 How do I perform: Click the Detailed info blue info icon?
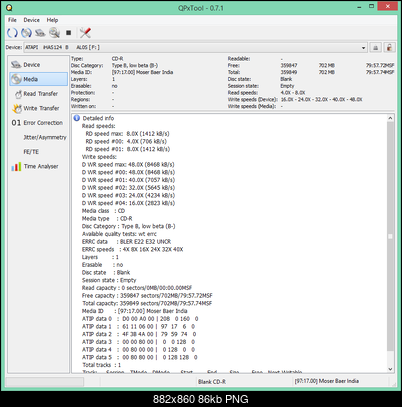77,118
